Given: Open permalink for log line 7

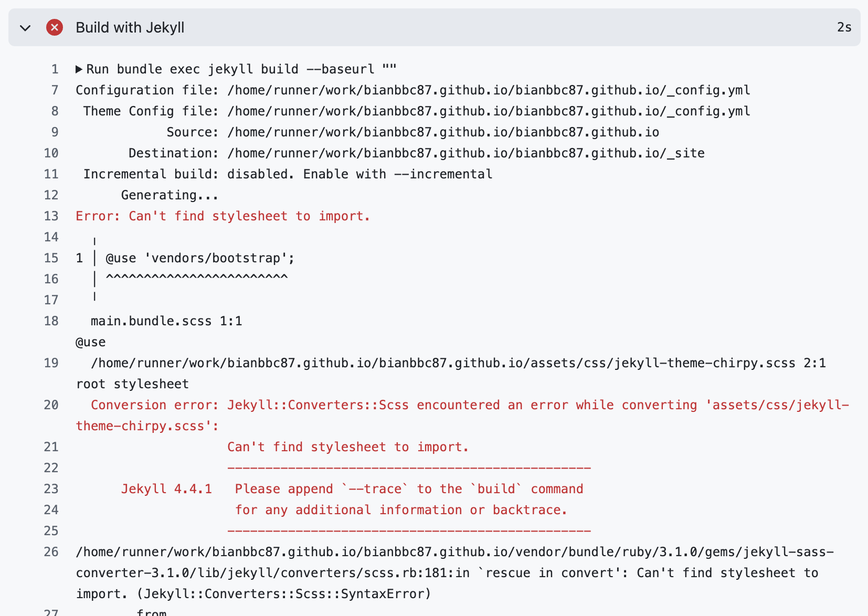Looking at the screenshot, I should (55, 90).
